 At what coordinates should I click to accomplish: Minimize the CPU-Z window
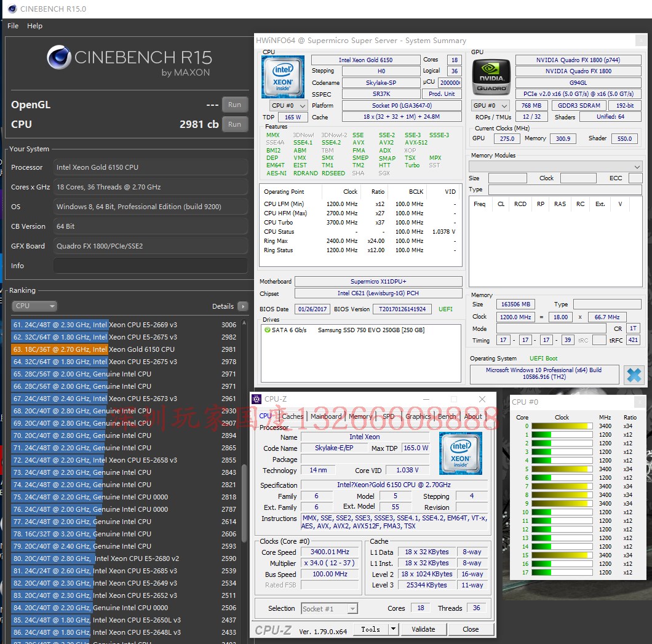[x=426, y=399]
